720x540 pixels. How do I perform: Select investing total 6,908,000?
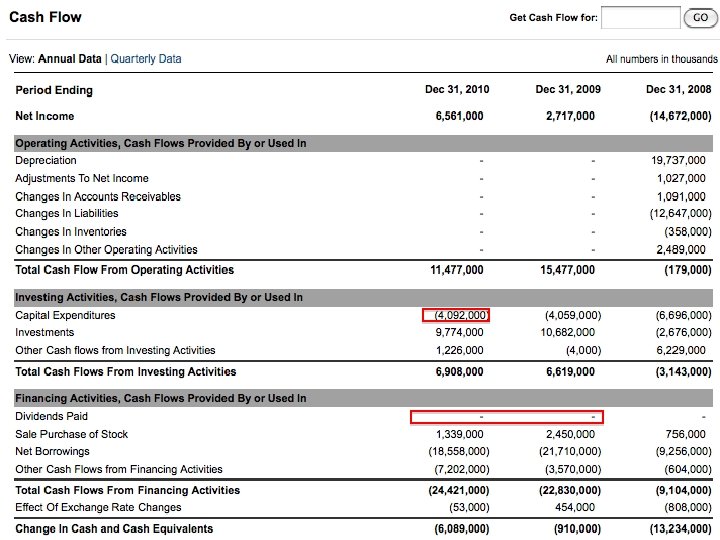(459, 371)
